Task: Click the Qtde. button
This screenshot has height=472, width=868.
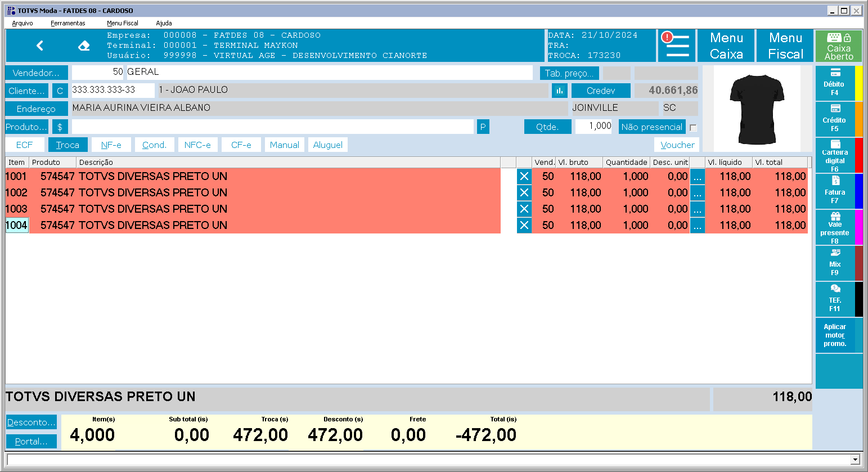Action: click(547, 127)
